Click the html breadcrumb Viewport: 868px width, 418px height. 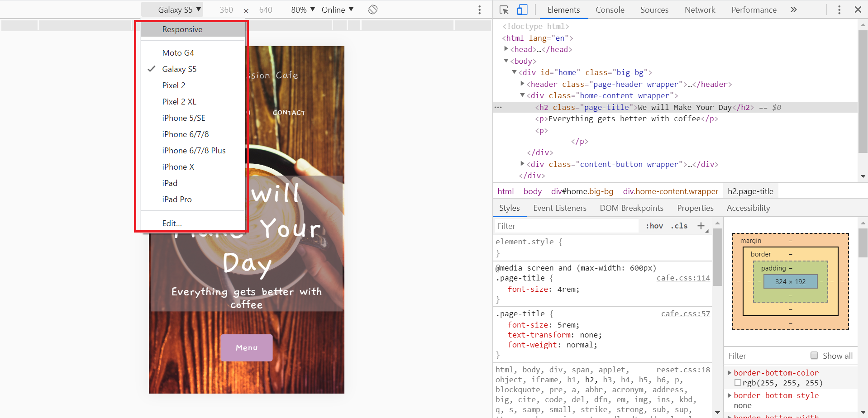[x=506, y=191]
